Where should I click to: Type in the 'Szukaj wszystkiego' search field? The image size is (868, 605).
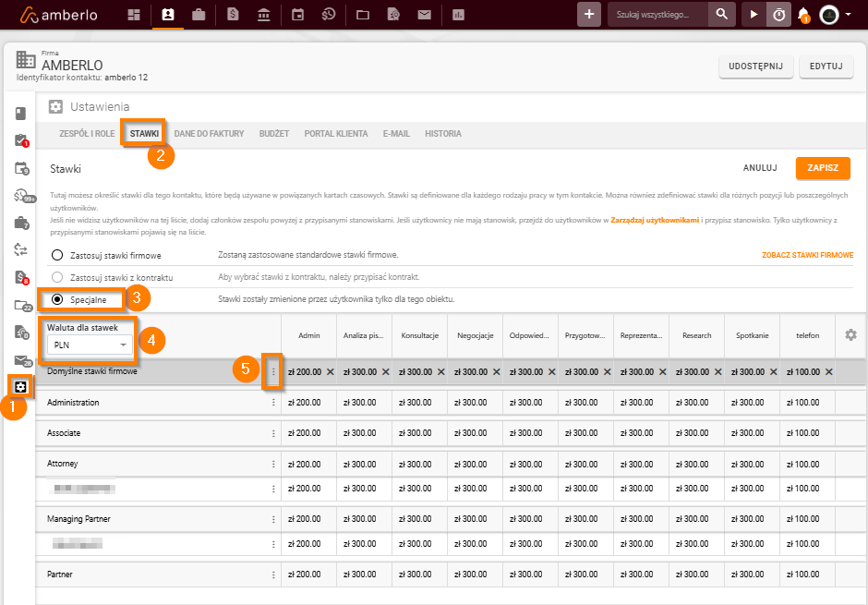click(657, 15)
